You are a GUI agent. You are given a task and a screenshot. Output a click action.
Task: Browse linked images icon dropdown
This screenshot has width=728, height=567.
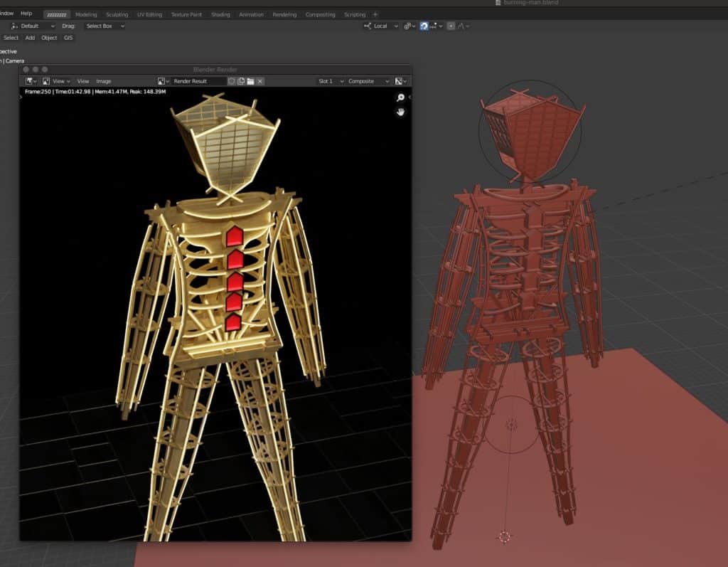164,81
